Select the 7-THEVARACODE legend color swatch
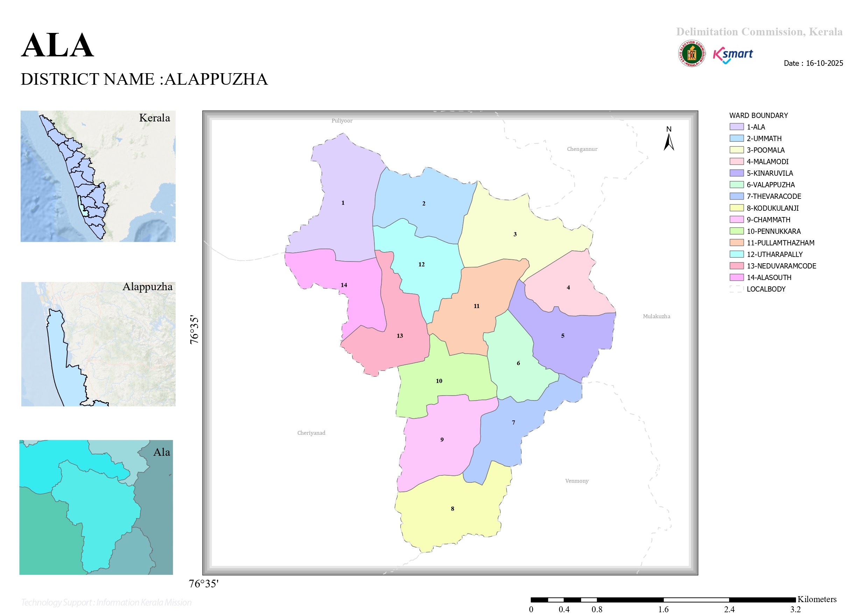868x614 pixels. 736,196
